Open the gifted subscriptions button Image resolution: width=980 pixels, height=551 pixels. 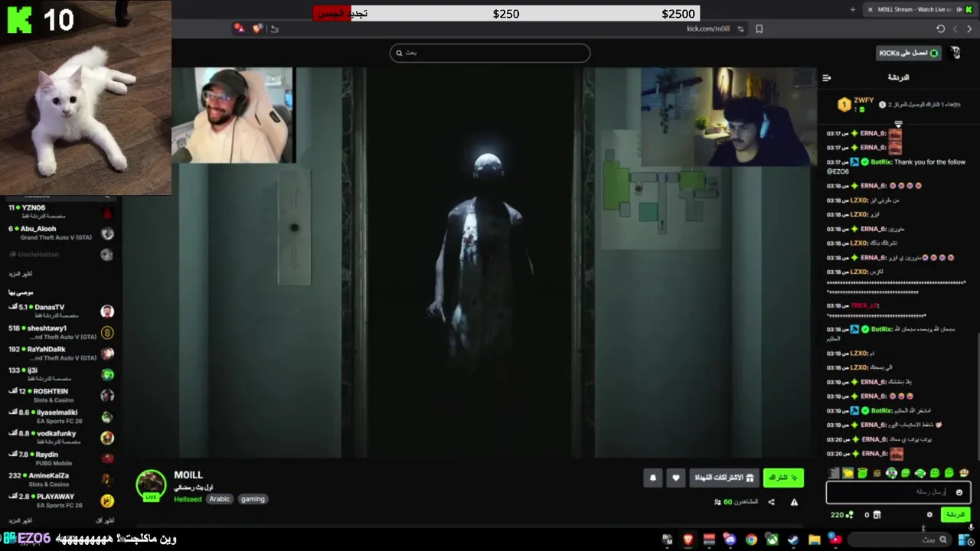click(x=724, y=478)
